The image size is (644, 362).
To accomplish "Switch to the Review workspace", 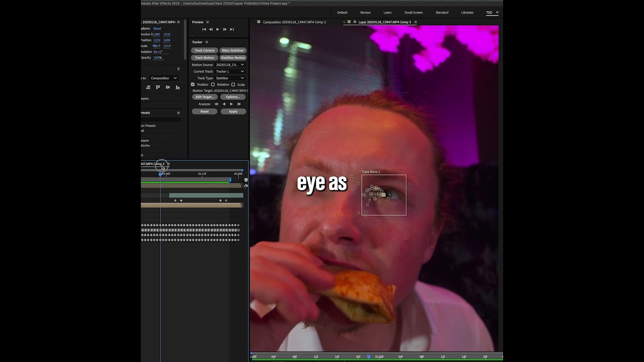I will coord(366,13).
